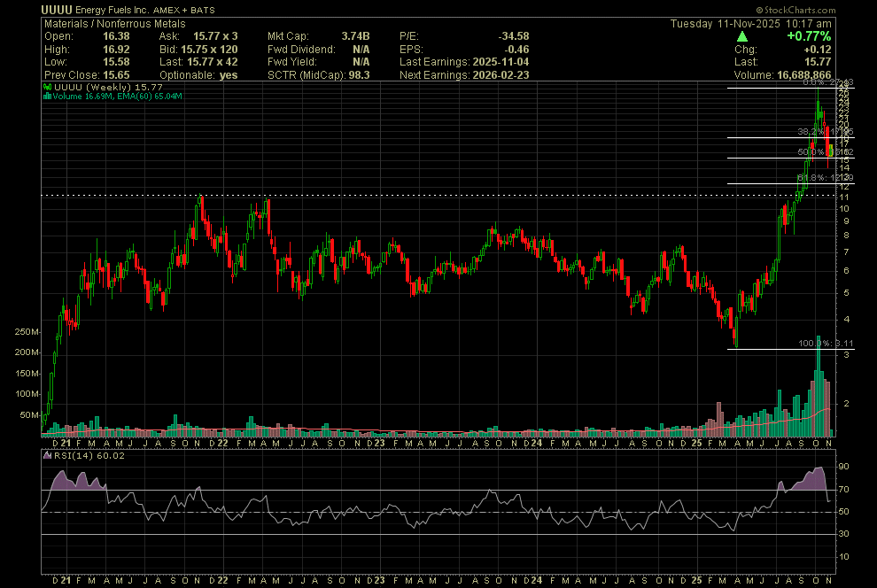Click the area-chart icon beside RSI(14) label
Screen dimensions: 877x588
coord(48,455)
